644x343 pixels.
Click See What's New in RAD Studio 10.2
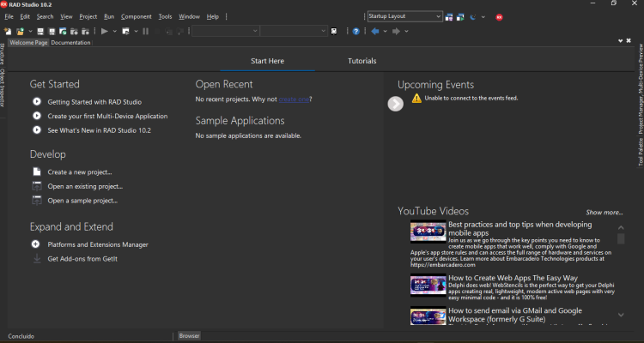pyautogui.click(x=100, y=130)
